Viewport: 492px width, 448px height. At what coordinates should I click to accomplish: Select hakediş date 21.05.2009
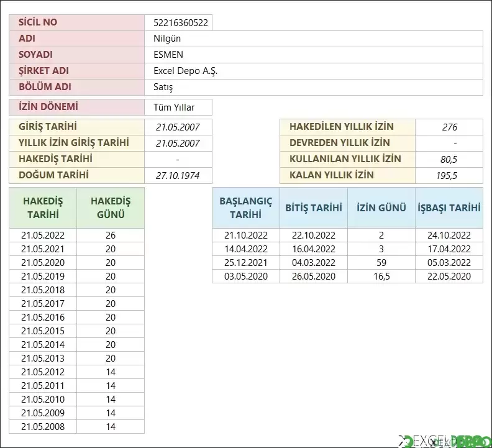[x=43, y=413]
